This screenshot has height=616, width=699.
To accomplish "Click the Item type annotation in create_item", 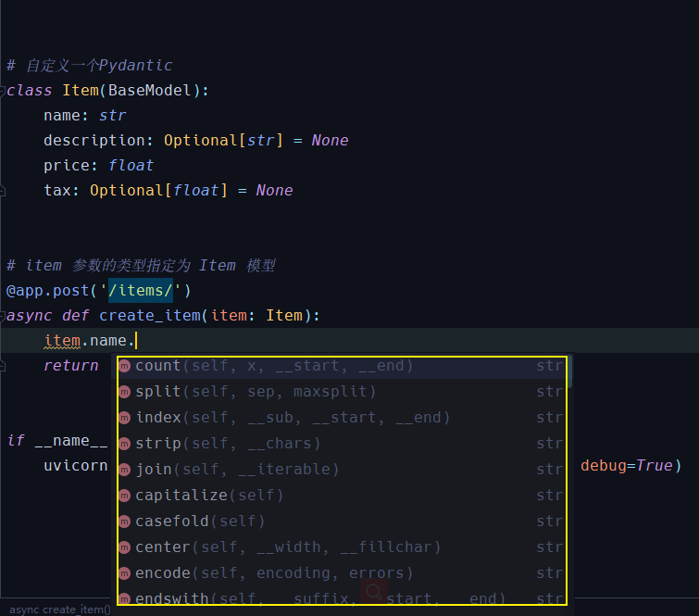I will click(x=284, y=316).
